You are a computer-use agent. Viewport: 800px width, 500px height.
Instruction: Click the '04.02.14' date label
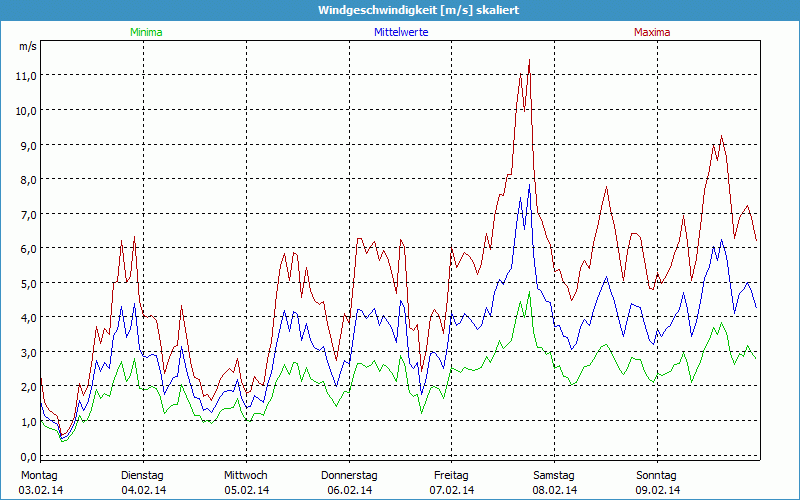(143, 490)
